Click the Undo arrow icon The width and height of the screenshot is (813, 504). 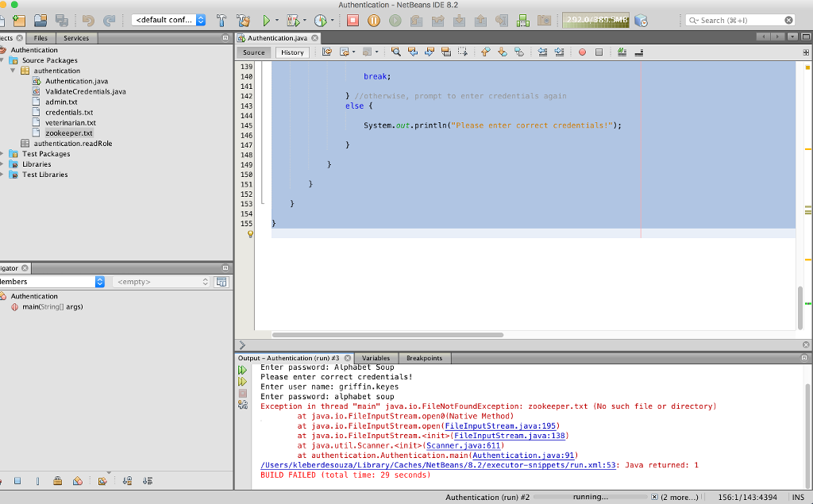click(x=89, y=21)
